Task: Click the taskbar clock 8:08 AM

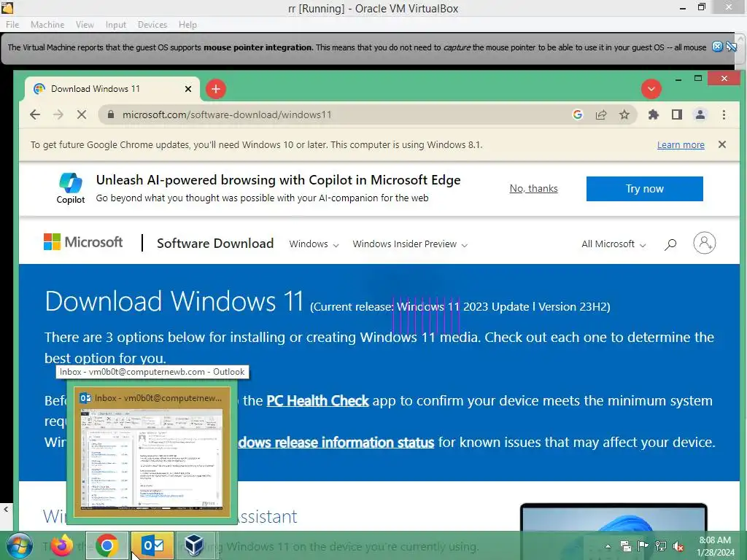Action: 715,546
